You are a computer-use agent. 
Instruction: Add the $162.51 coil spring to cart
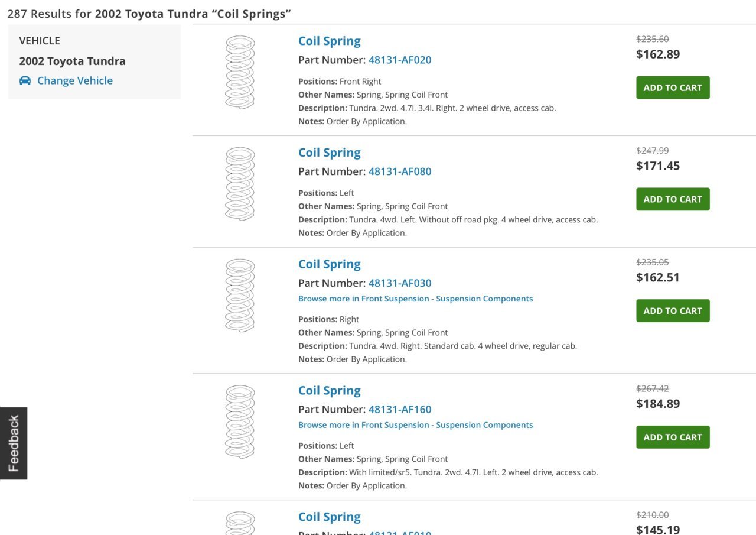click(x=673, y=311)
